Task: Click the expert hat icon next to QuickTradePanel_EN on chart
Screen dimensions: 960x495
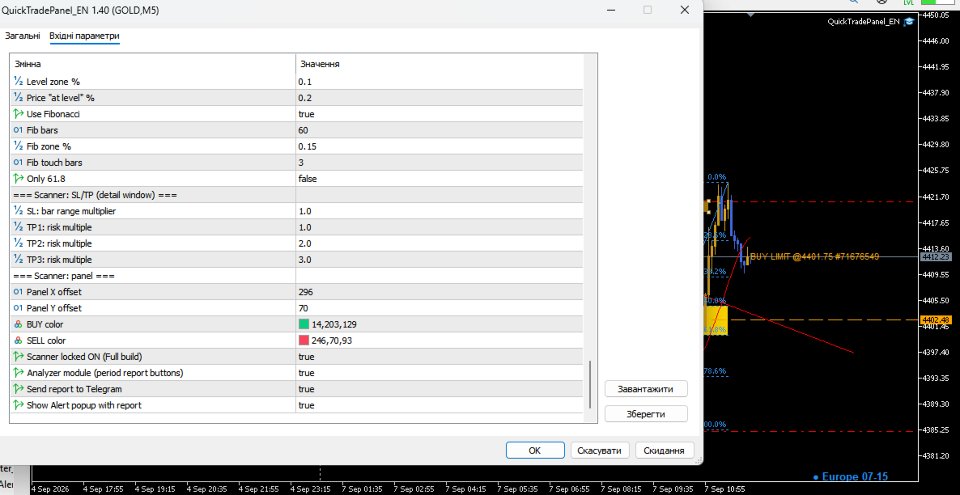Action: tap(909, 21)
